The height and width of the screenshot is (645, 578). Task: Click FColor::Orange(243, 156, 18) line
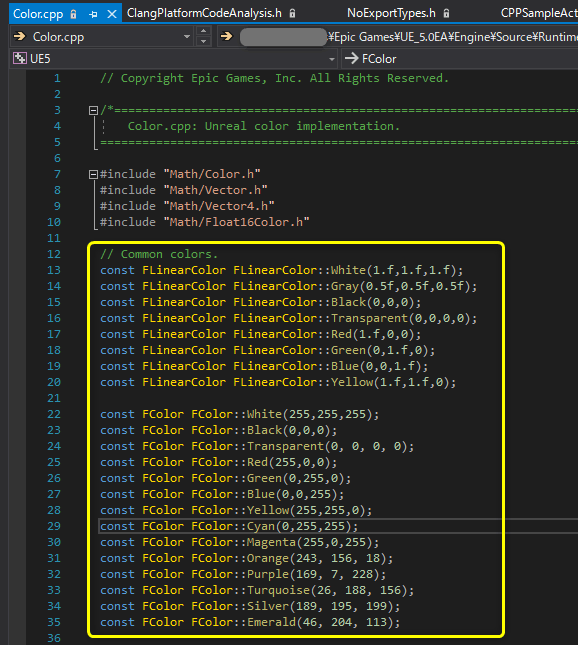(x=247, y=558)
